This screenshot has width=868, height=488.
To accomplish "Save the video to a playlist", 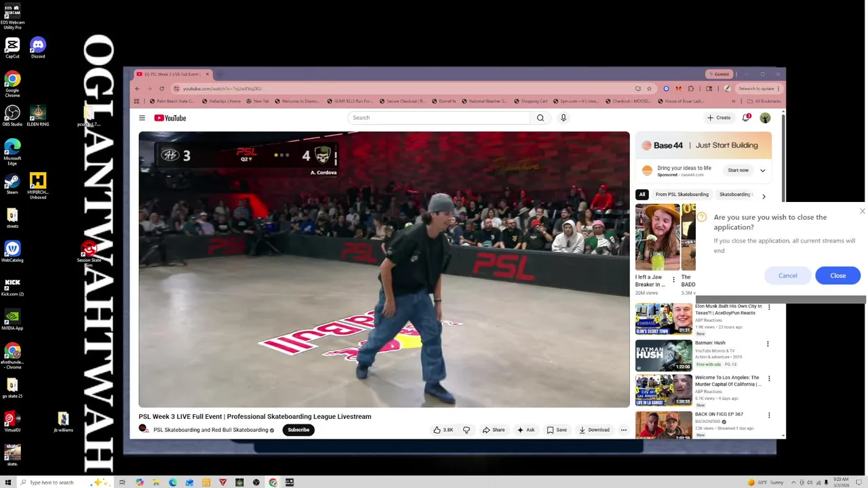I will (x=557, y=430).
